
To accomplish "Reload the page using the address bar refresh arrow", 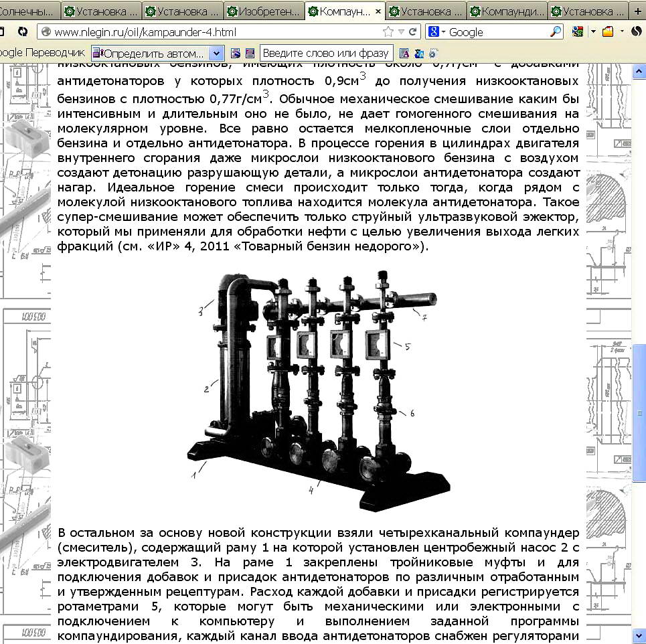I will (412, 31).
